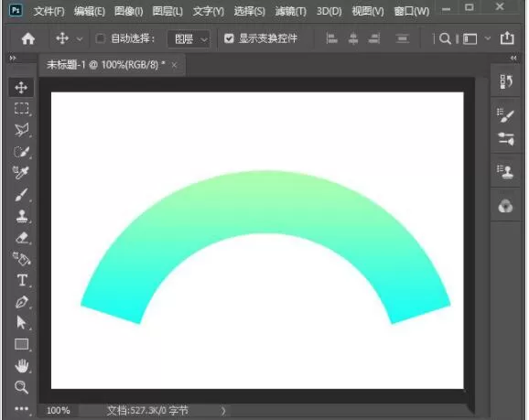
Task: Select the Brush tool
Action: [x=21, y=195]
